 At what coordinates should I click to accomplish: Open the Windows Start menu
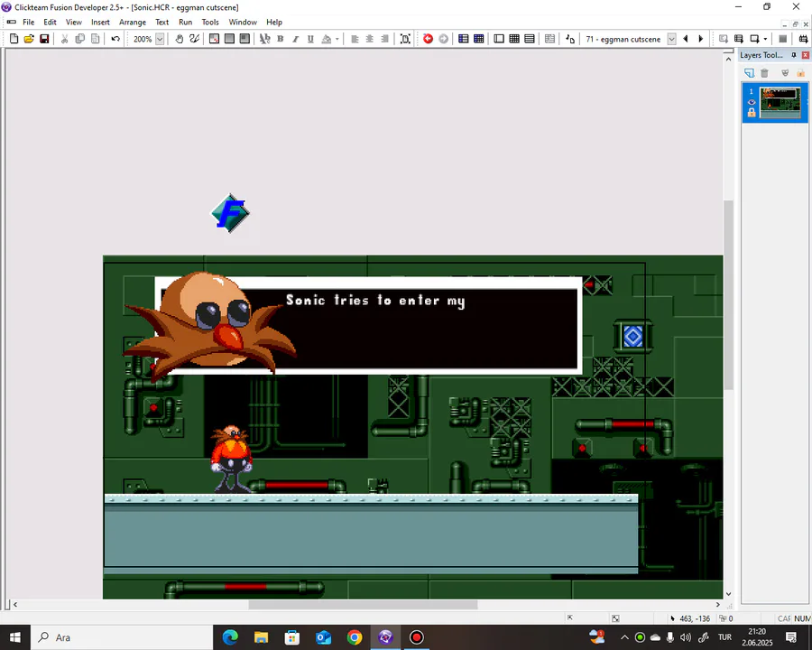click(x=14, y=637)
